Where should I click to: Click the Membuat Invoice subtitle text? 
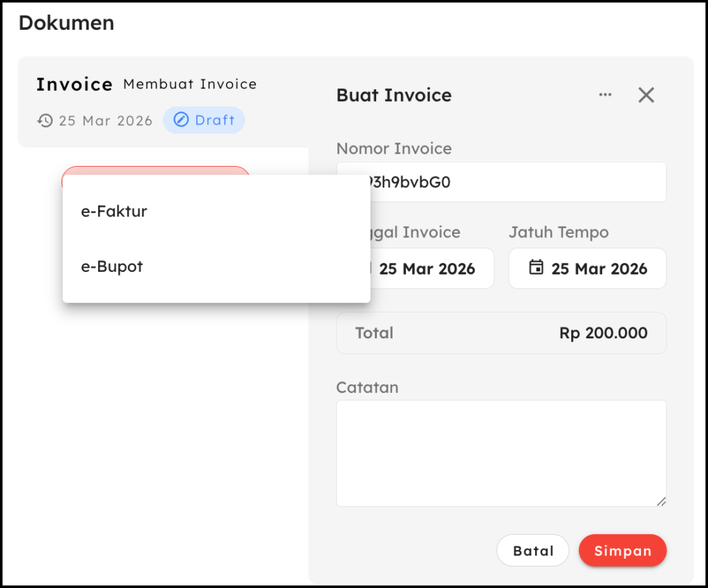point(189,84)
